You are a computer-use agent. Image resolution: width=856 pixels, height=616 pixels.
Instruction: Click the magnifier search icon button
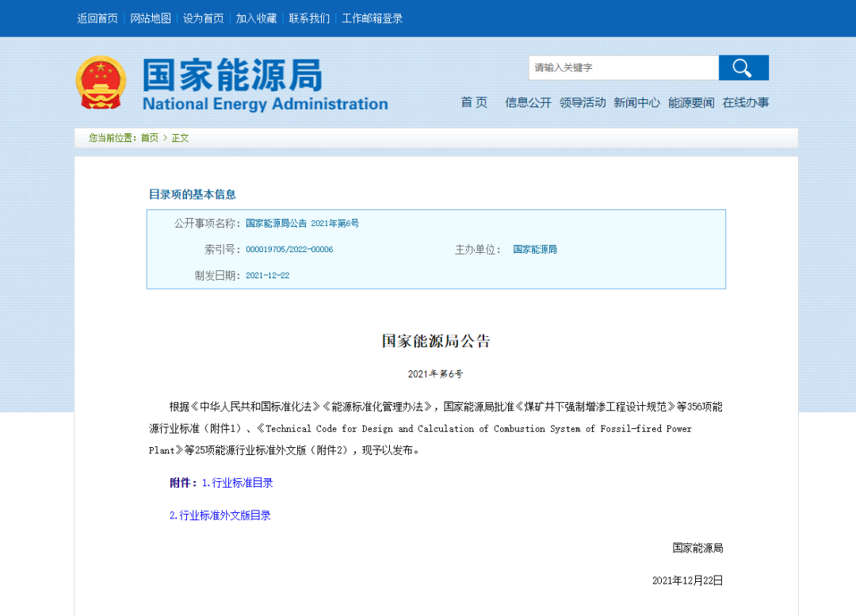point(743,68)
